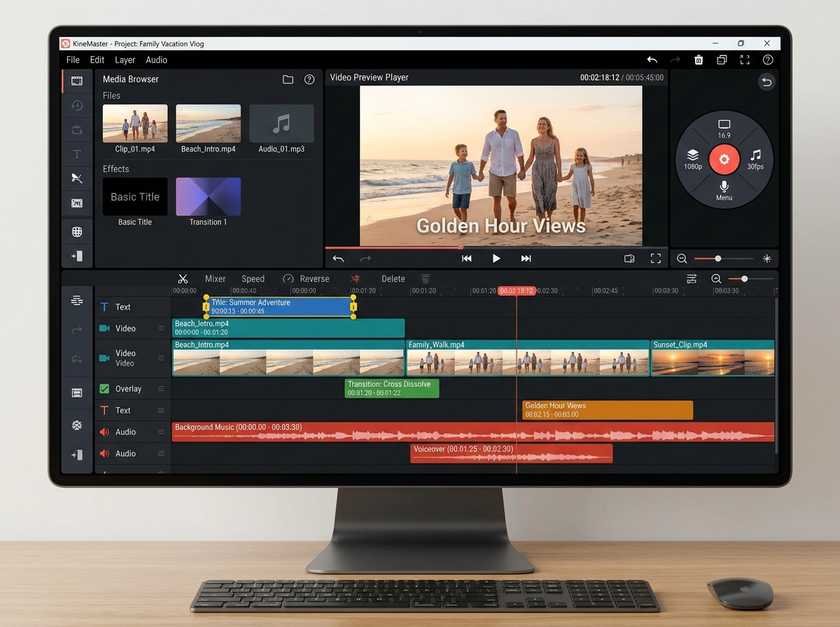This screenshot has width=840, height=627.
Task: Toggle the Overlay track green checkbox
Action: click(104, 389)
